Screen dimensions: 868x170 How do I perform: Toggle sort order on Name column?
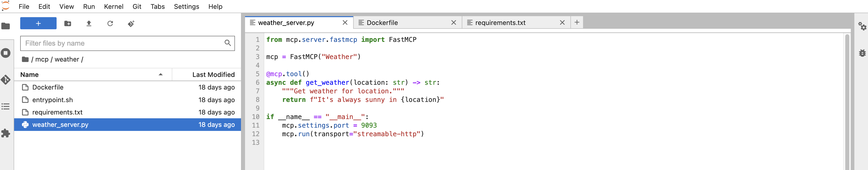point(91,75)
